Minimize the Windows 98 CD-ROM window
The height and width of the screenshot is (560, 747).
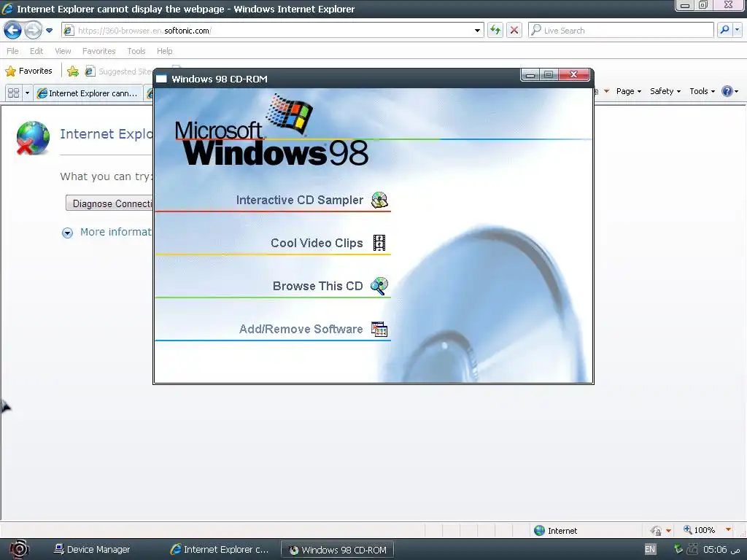(530, 75)
